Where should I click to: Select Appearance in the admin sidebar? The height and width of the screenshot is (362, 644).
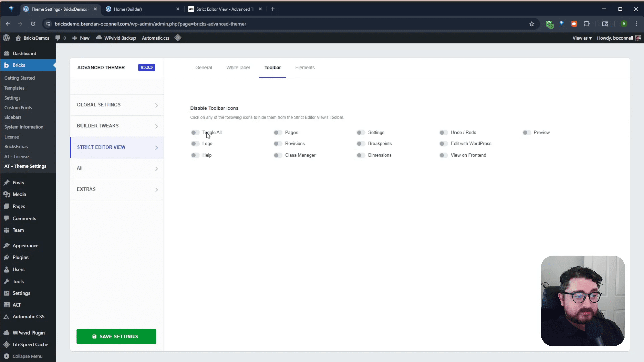click(25, 245)
